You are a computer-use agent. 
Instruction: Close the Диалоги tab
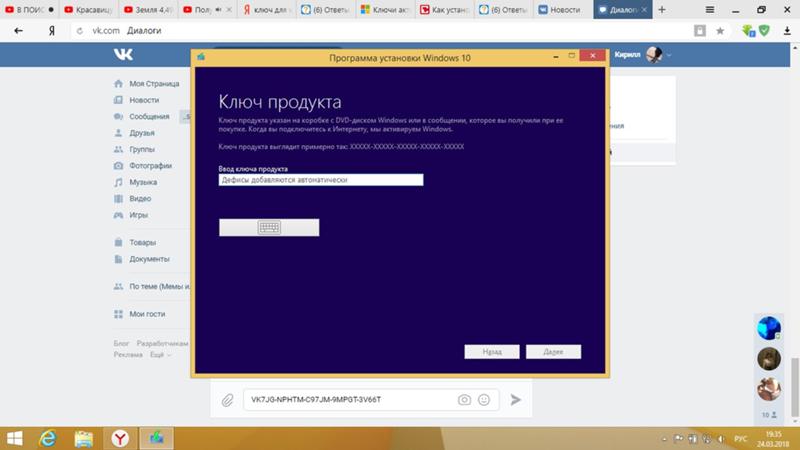point(644,10)
